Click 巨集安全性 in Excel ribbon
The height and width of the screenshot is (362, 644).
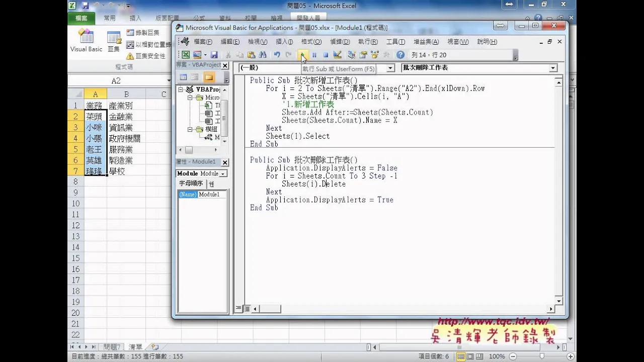coord(146,56)
